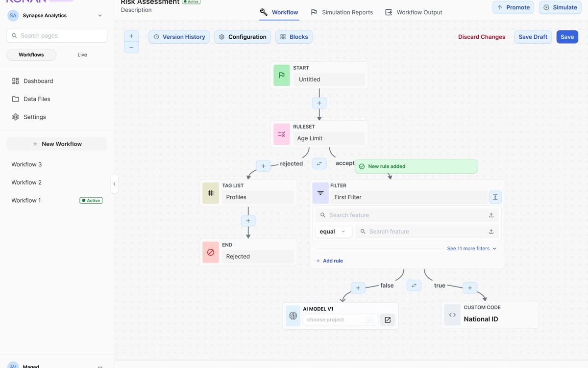Zoom in the workflow canvas

tap(131, 36)
